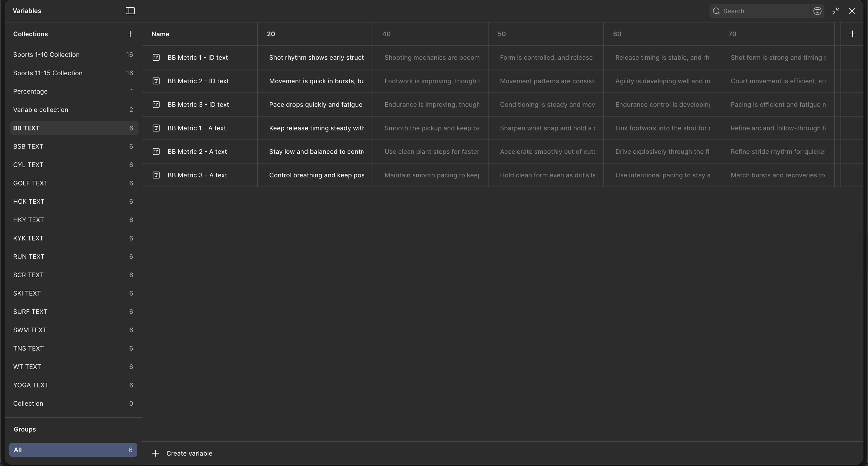Open the Percentage collection
Screen dimensions: 868x466
tap(31, 92)
